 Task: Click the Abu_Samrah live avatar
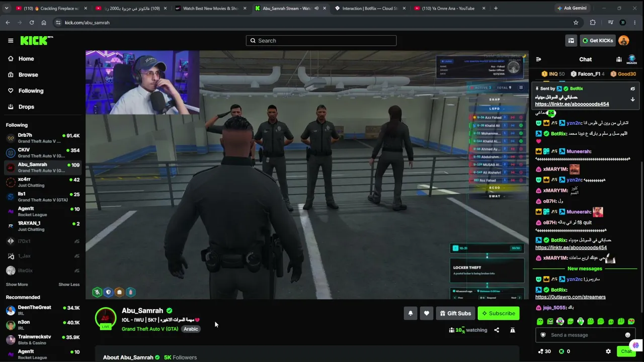[x=106, y=318]
